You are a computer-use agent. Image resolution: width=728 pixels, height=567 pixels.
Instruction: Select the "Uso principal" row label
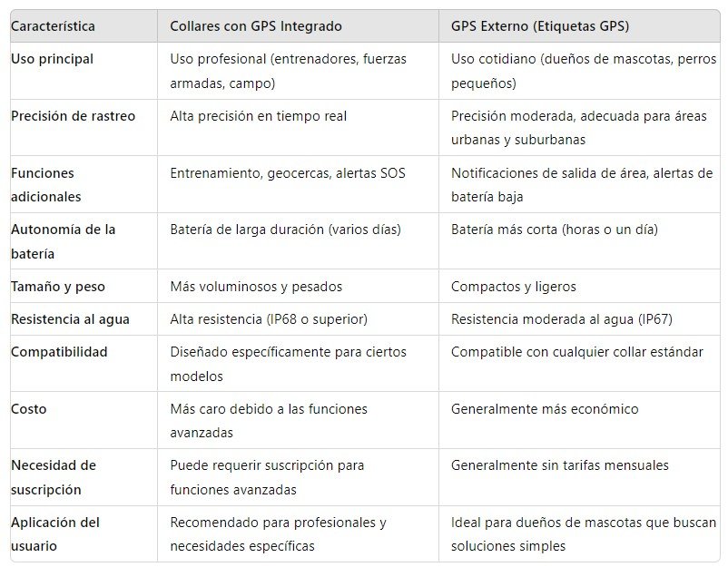point(52,59)
